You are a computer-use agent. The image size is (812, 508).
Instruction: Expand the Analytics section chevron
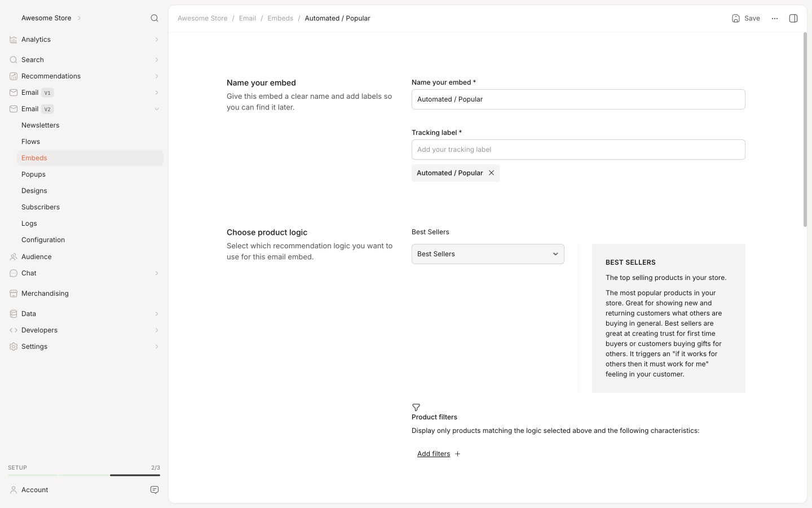click(x=157, y=40)
